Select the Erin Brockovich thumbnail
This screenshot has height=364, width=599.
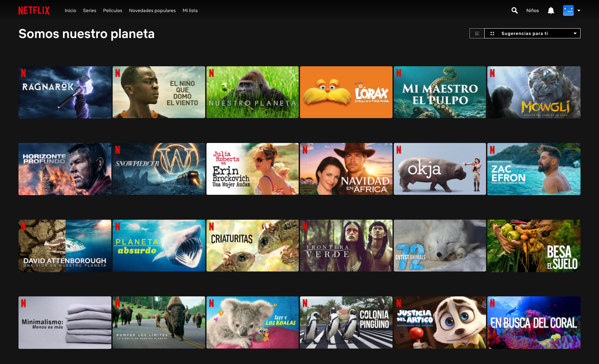pyautogui.click(x=253, y=169)
